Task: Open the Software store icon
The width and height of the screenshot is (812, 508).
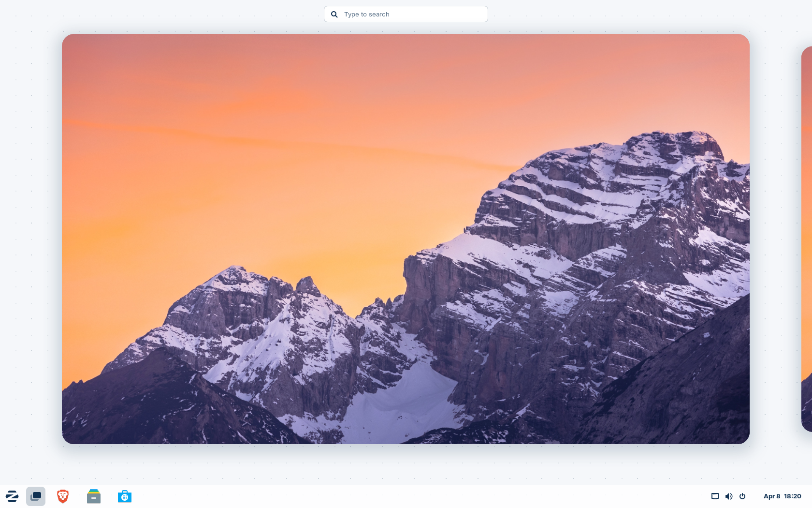Action: click(125, 496)
